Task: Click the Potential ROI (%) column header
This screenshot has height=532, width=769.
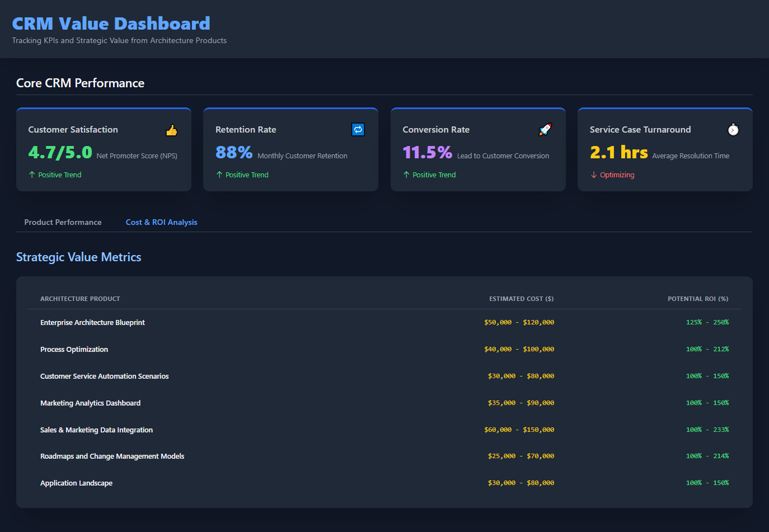Action: [697, 299]
